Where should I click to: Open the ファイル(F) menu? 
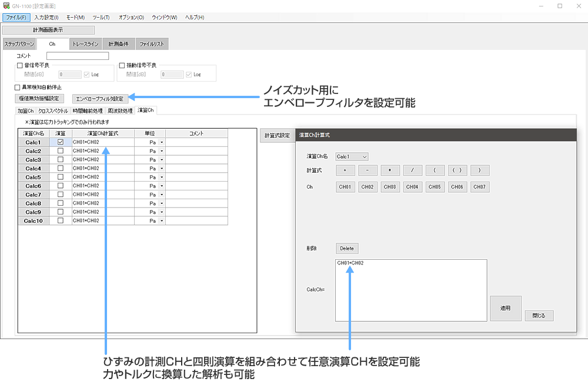pos(16,17)
